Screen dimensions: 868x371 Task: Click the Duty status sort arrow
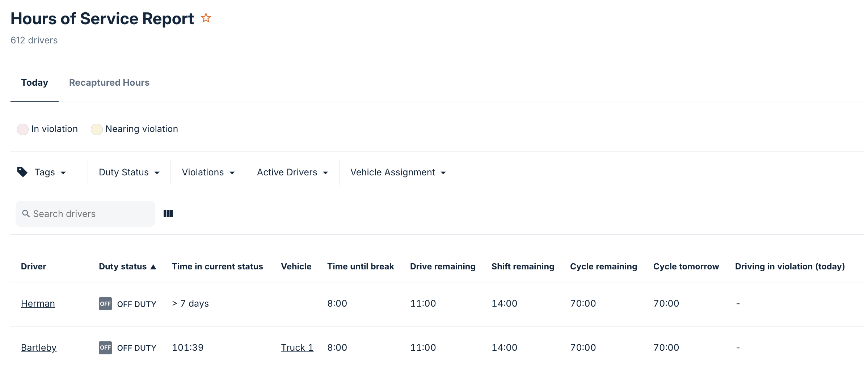pyautogui.click(x=153, y=267)
